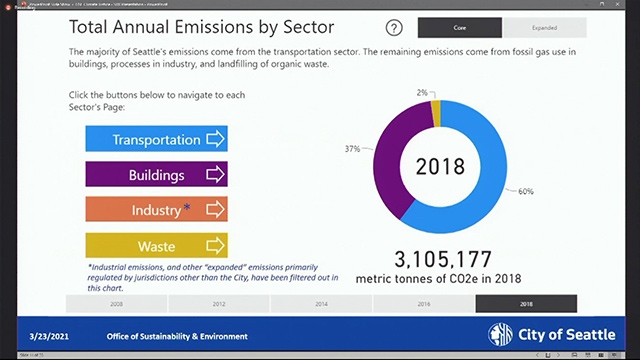Go to previous slide using status bar arrow
The width and height of the screenshot is (640, 360).
(x=538, y=355)
